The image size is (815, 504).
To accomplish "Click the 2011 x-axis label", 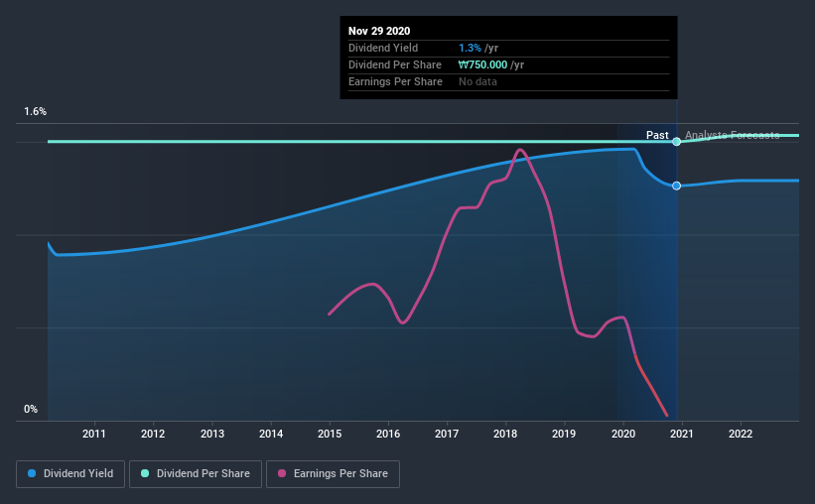I will click(94, 434).
